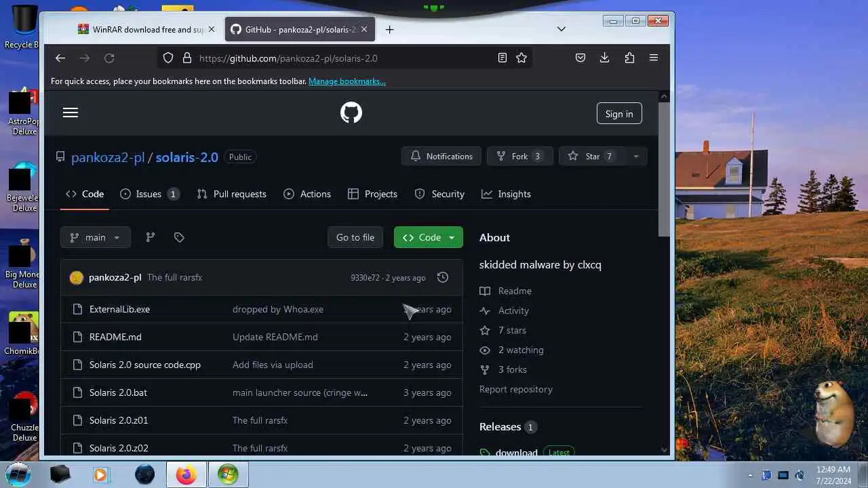Open the 3 forks link
This screenshot has height=488, width=868.
click(513, 369)
